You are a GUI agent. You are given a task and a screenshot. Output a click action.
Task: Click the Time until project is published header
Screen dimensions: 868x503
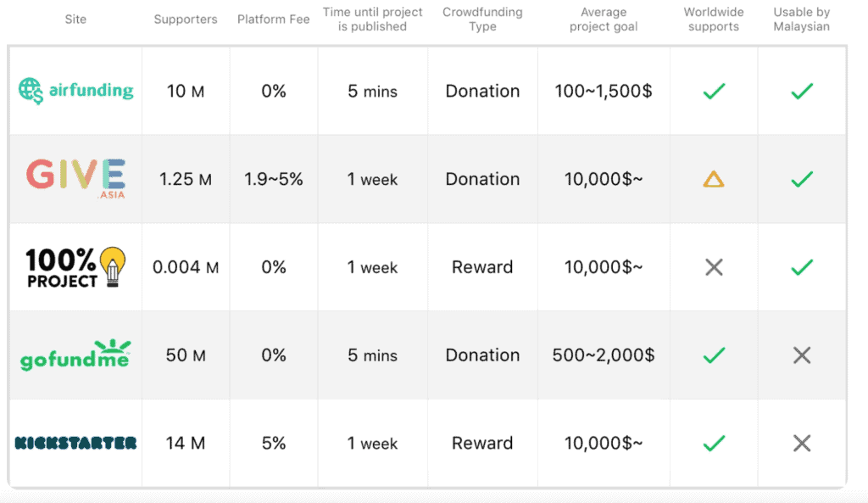[373, 20]
